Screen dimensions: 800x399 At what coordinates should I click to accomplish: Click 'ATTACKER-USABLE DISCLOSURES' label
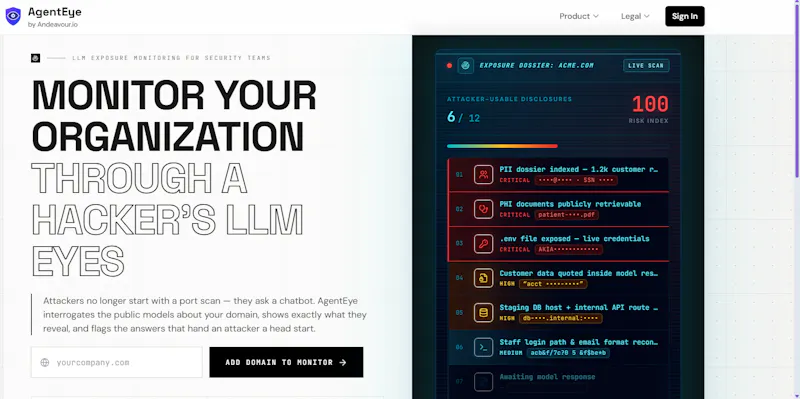click(509, 99)
